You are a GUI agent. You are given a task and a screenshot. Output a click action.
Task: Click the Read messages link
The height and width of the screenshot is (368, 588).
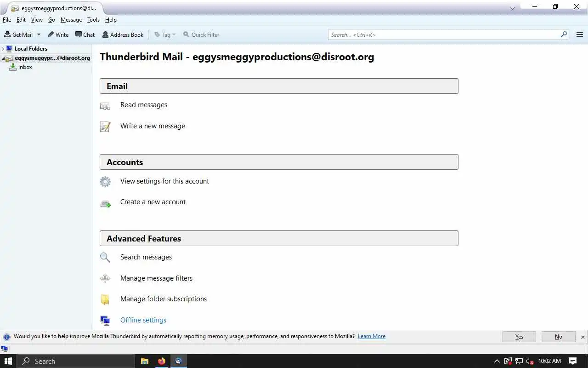coord(144,105)
